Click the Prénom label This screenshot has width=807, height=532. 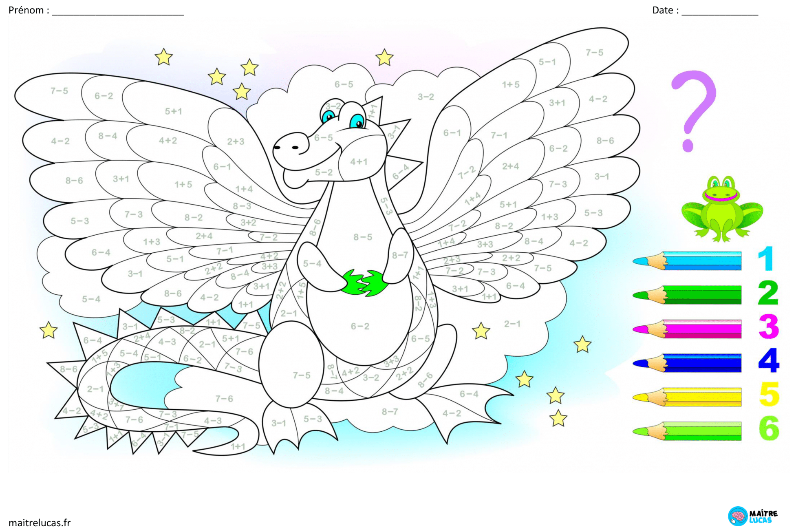[x=29, y=10]
